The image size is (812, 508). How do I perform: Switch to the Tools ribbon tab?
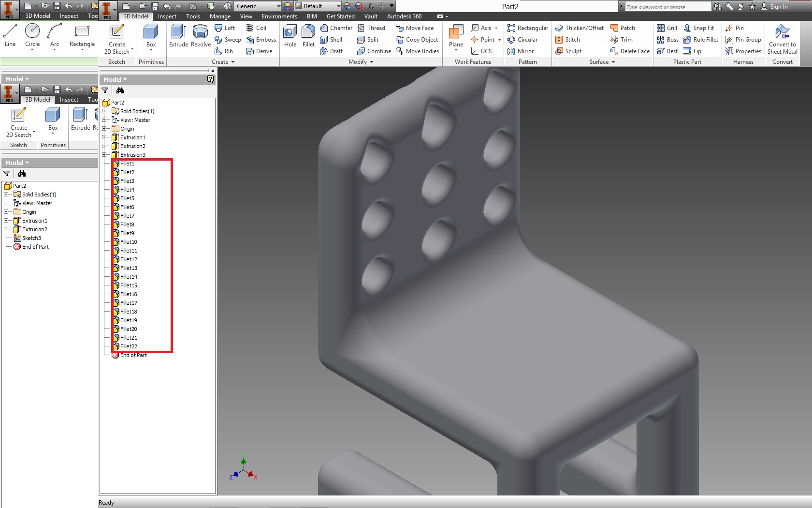pos(193,16)
